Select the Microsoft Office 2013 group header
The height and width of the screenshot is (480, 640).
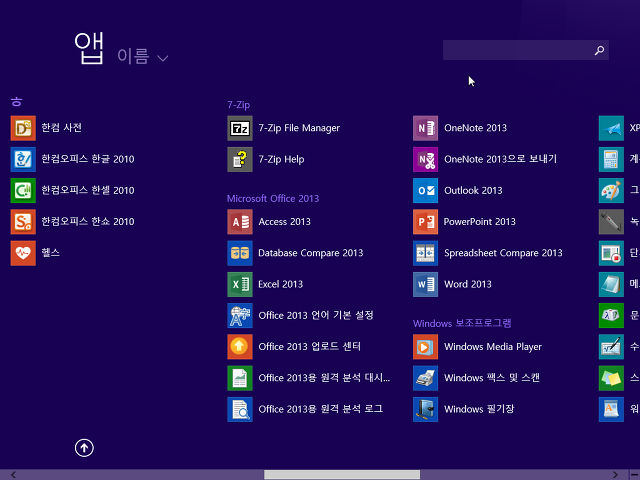pos(273,199)
